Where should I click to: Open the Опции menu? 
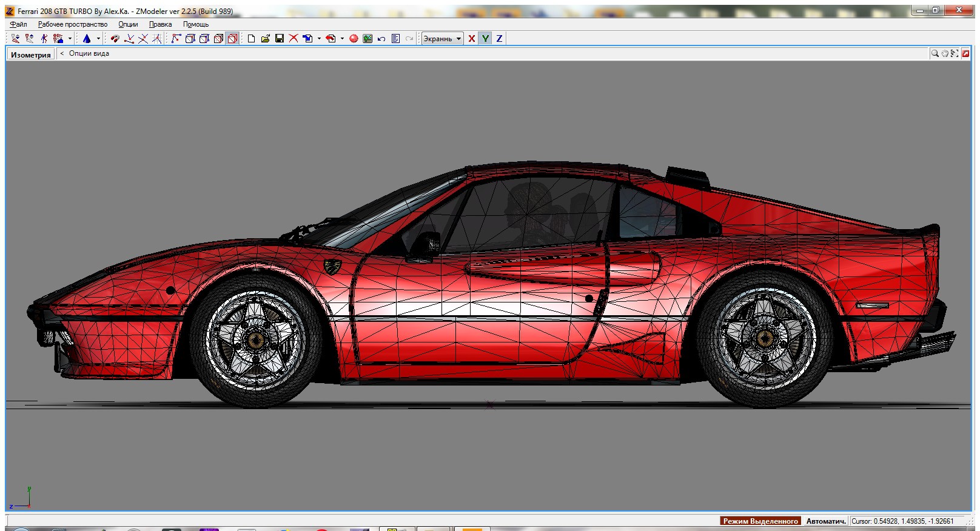point(128,24)
